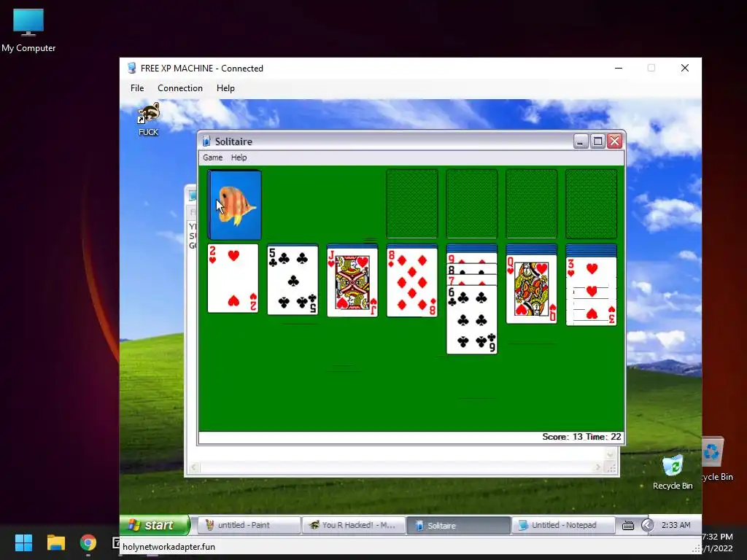The height and width of the screenshot is (560, 747).
Task: Click the third empty foundation slot
Action: [531, 204]
